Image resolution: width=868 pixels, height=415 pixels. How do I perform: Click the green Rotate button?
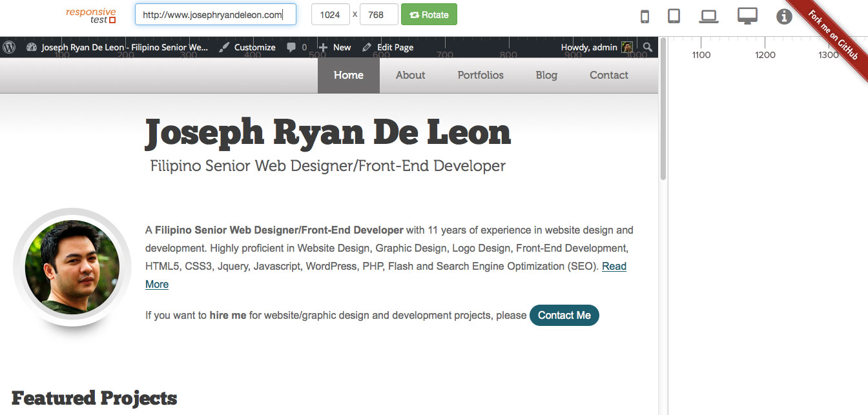pyautogui.click(x=429, y=14)
